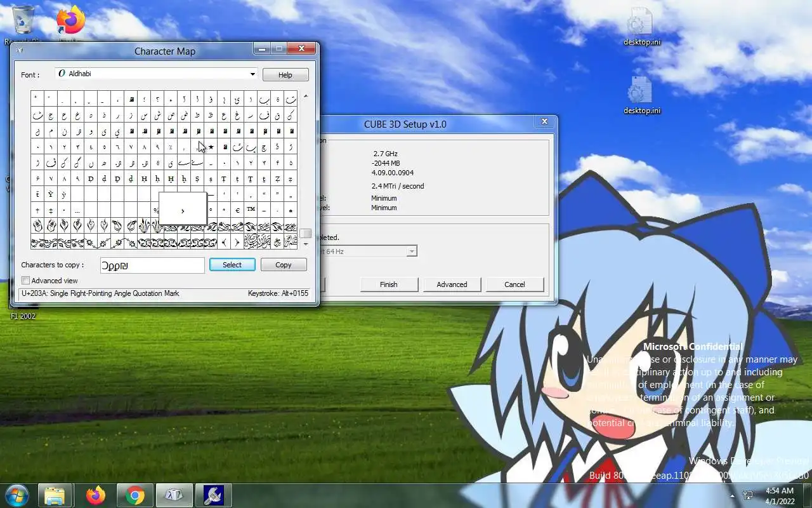Pick the uppercase Ẓ with dot below
The height and width of the screenshot is (508, 812).
click(277, 179)
